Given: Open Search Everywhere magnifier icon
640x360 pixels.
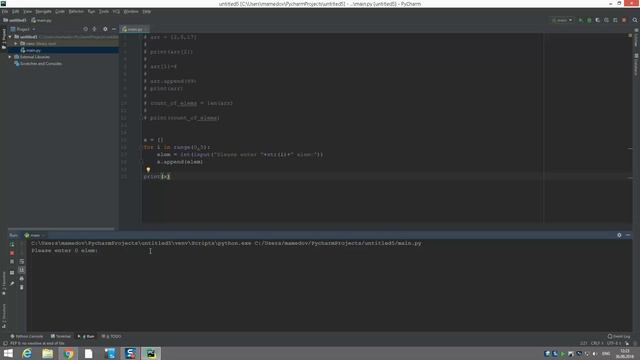Looking at the screenshot, I should point(635,20).
